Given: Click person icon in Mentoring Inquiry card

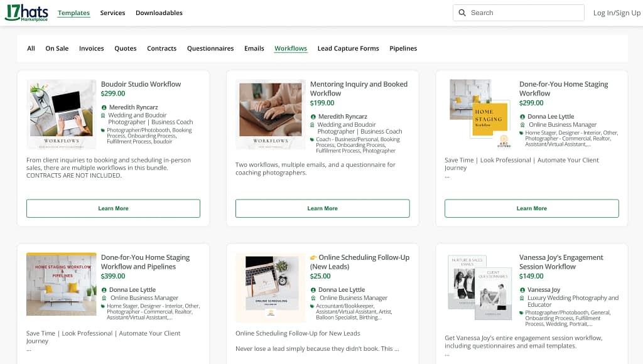Looking at the screenshot, I should coord(313,117).
